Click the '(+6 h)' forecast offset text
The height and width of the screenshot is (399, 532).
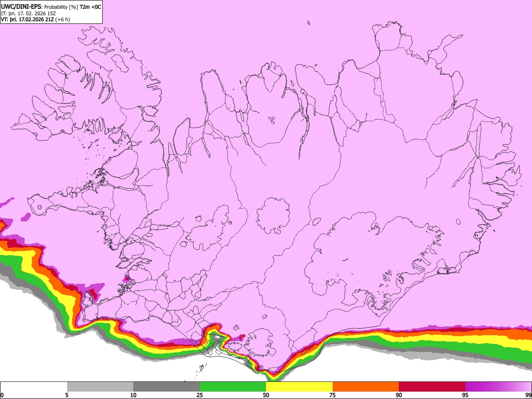pos(62,19)
